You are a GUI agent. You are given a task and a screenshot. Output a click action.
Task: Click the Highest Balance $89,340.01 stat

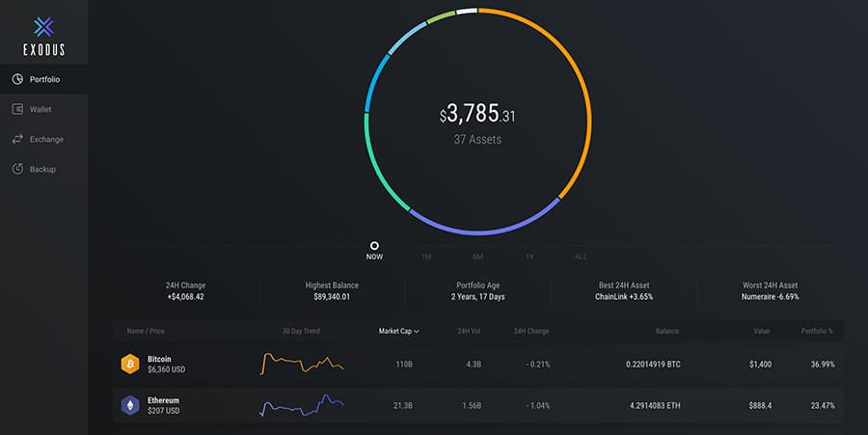click(x=332, y=291)
